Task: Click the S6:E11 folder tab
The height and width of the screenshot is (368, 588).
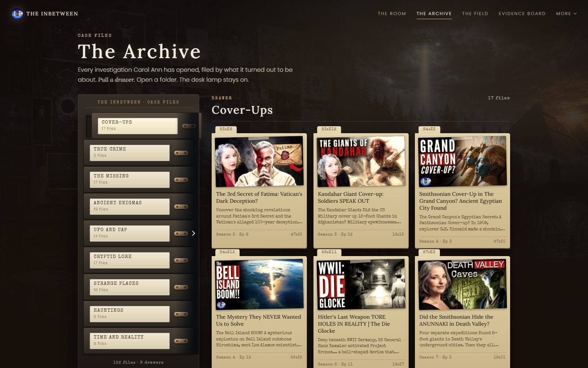Action: pos(329,252)
